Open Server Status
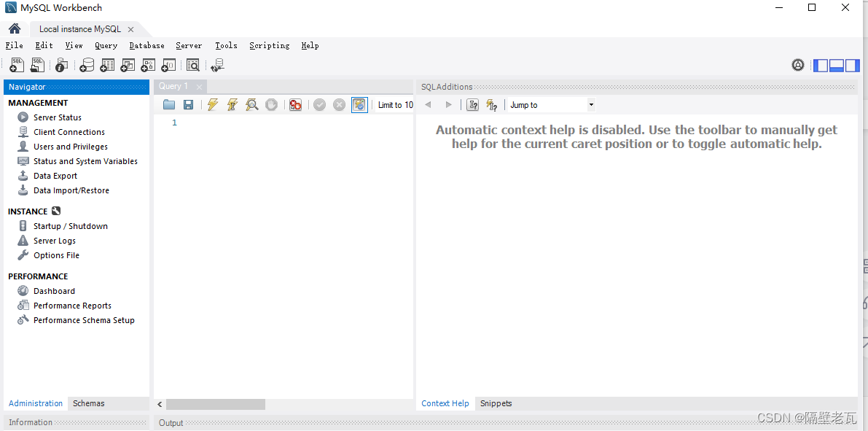This screenshot has height=431, width=868. [x=58, y=117]
